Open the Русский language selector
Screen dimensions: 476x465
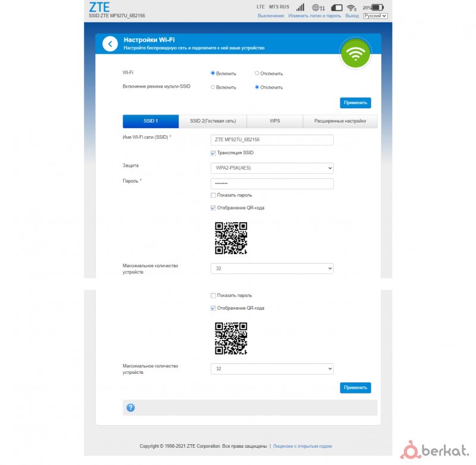click(x=375, y=16)
